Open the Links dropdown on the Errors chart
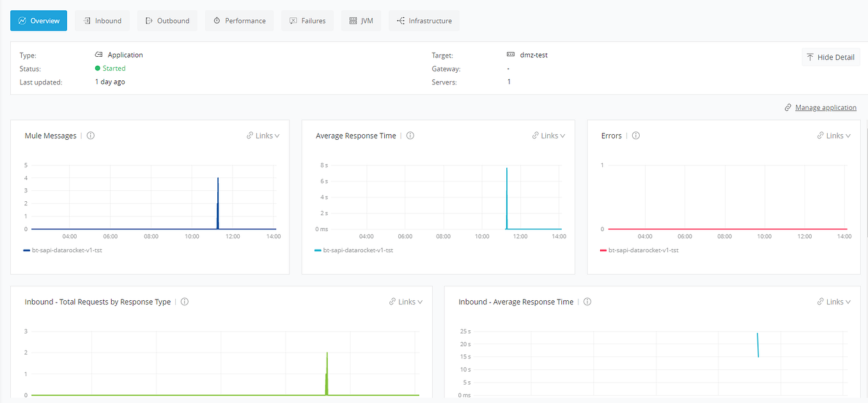This screenshot has width=868, height=403. [833, 135]
